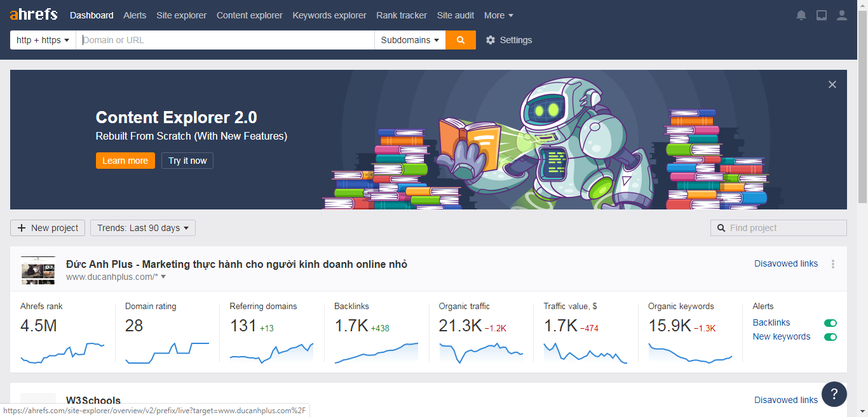Screen dimensions: 868x417
Task: Expand the Trends: Last 90 days dropdown
Action: click(143, 228)
